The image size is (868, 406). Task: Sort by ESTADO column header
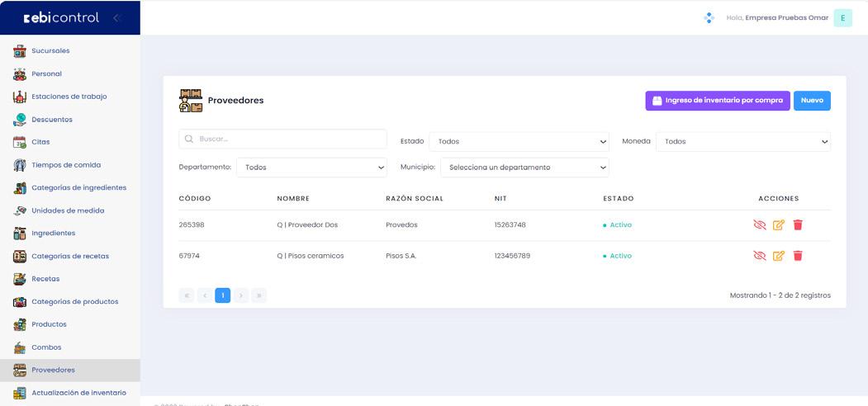click(x=619, y=199)
